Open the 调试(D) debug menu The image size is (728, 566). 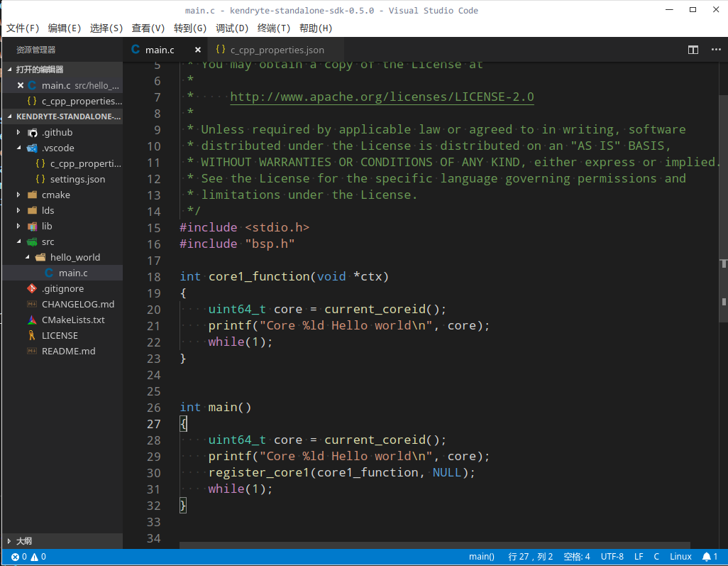232,28
